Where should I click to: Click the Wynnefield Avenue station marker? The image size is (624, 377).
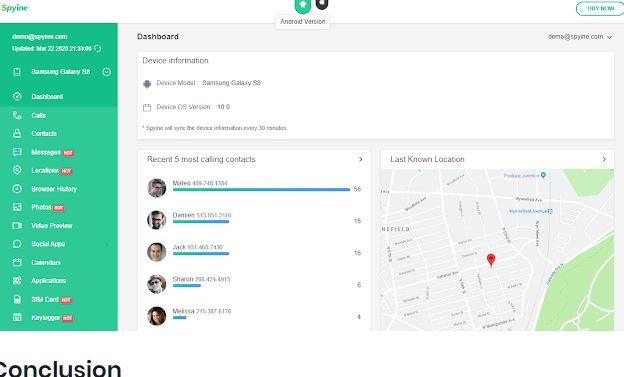(x=550, y=211)
